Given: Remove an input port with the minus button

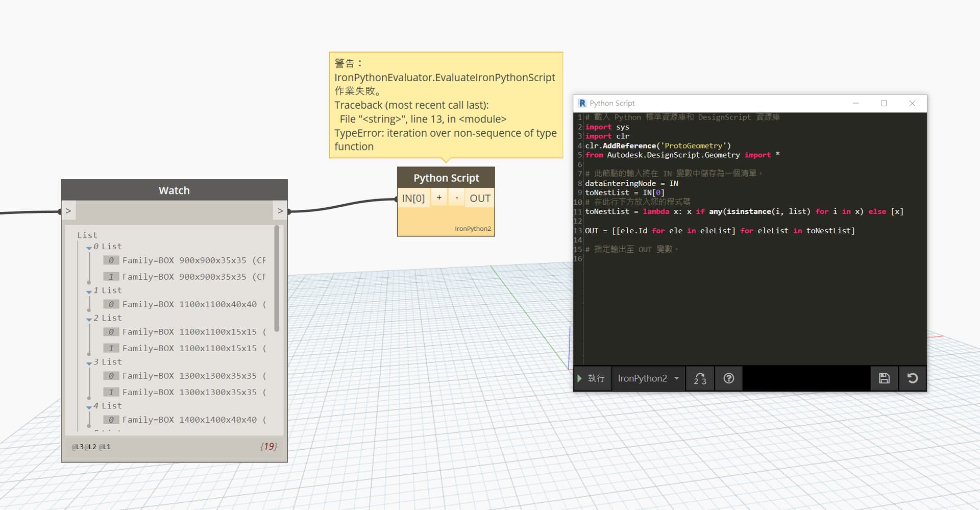Looking at the screenshot, I should click(456, 198).
